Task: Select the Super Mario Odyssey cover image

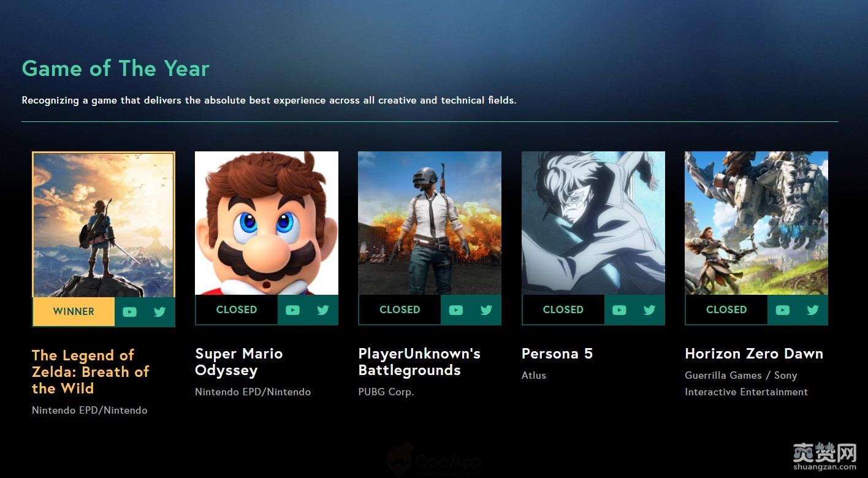Action: (x=267, y=223)
